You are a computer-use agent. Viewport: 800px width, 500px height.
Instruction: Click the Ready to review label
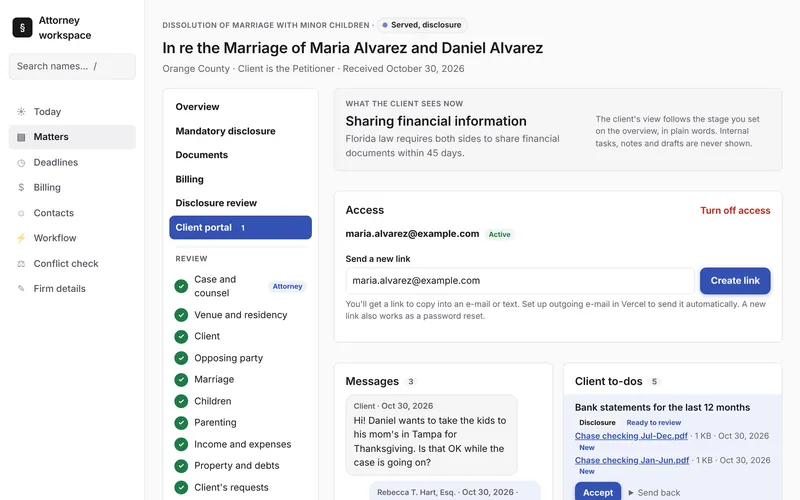click(654, 423)
